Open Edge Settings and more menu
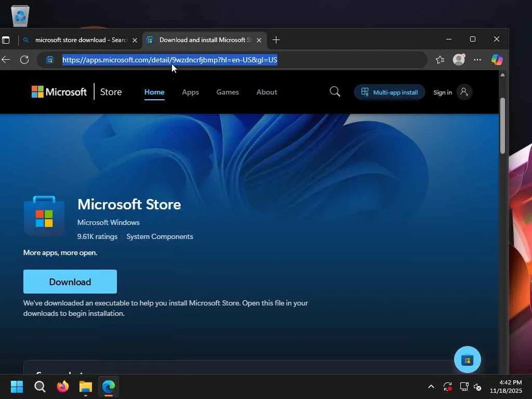Viewport: 532px width, 399px height. (x=477, y=60)
